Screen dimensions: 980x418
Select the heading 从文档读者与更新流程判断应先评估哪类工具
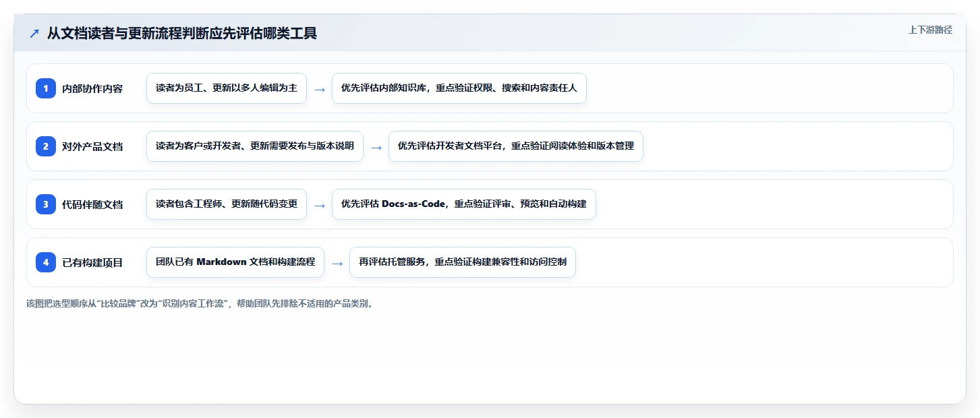coord(182,33)
